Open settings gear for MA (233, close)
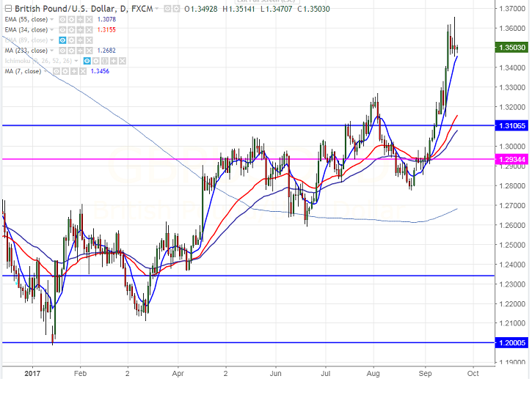Viewport: 532px width, 398px height. pos(71,51)
